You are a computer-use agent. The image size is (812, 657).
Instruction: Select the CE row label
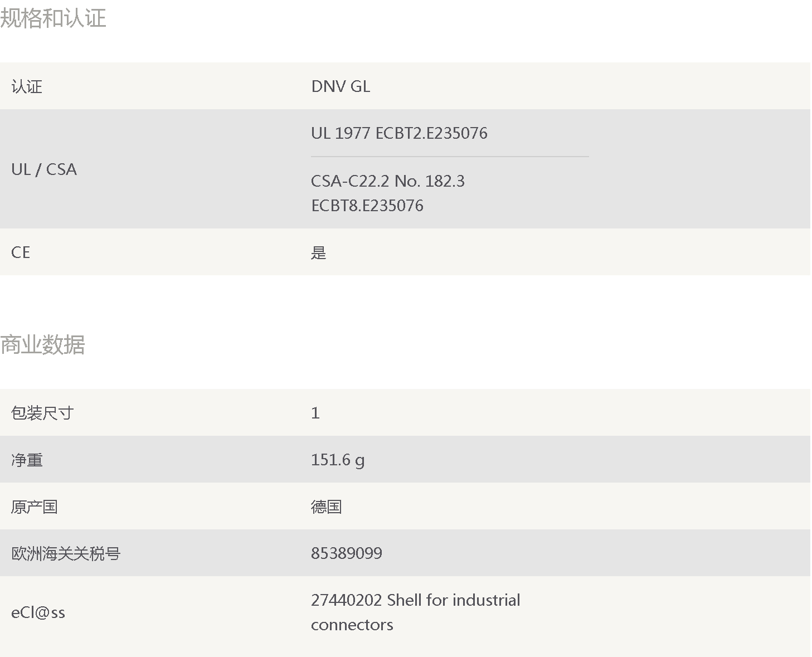click(x=21, y=252)
